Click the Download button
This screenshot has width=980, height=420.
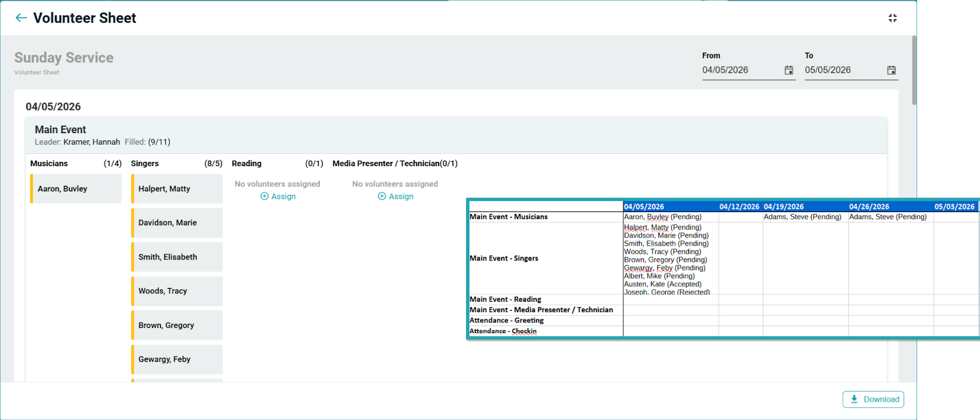873,399
